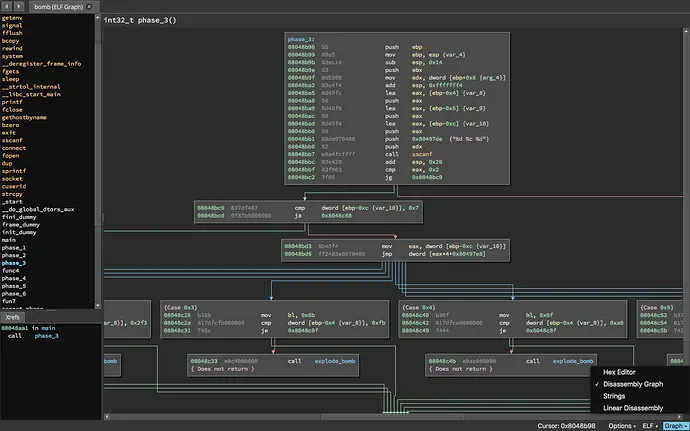Follow the phase_3 call link in Xrefs
The height and width of the screenshot is (431, 690).
[46, 335]
